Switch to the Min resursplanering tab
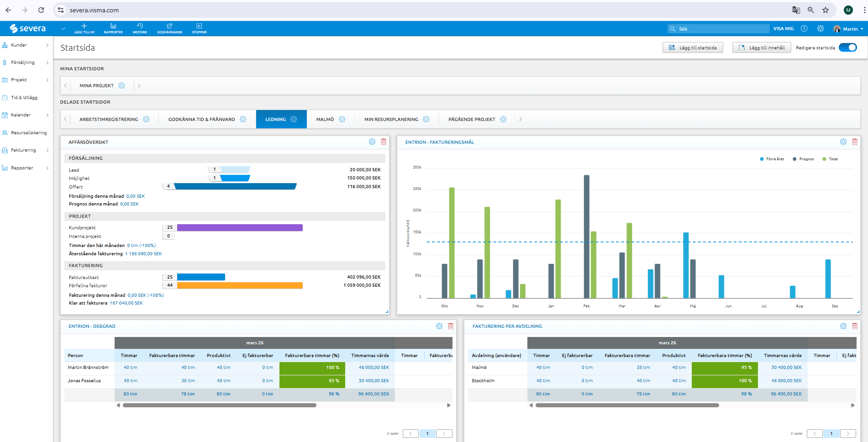868x442 pixels. 391,119
